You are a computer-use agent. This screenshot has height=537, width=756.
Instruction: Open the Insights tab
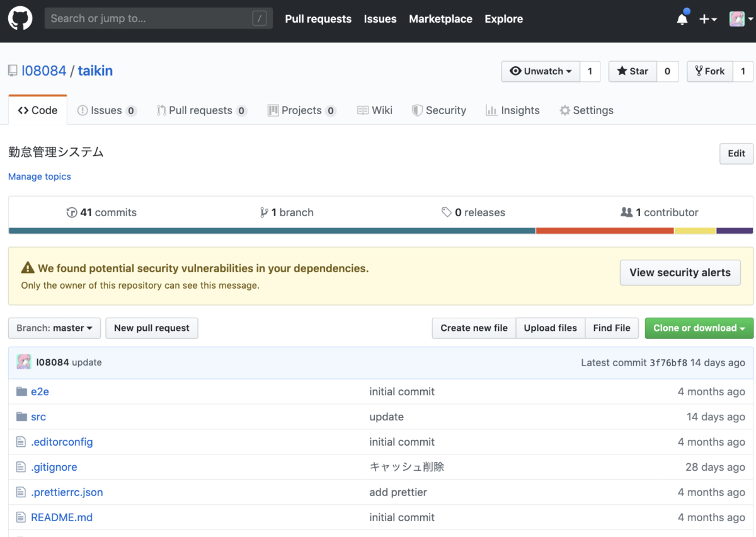512,110
